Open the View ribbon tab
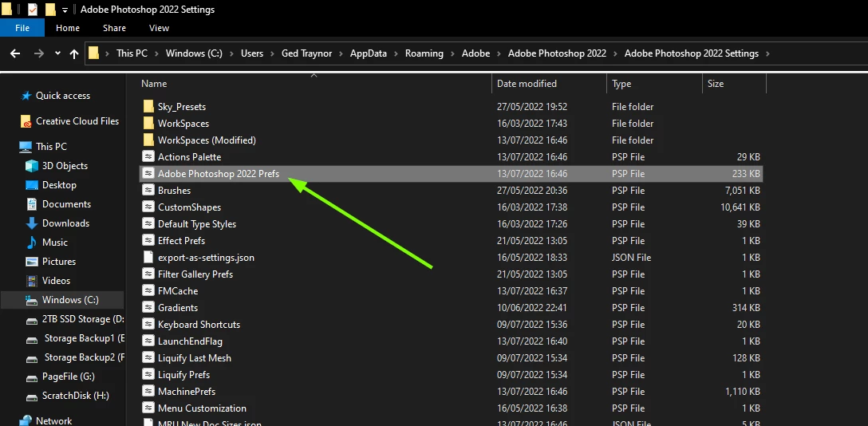This screenshot has width=868, height=426. tap(159, 28)
